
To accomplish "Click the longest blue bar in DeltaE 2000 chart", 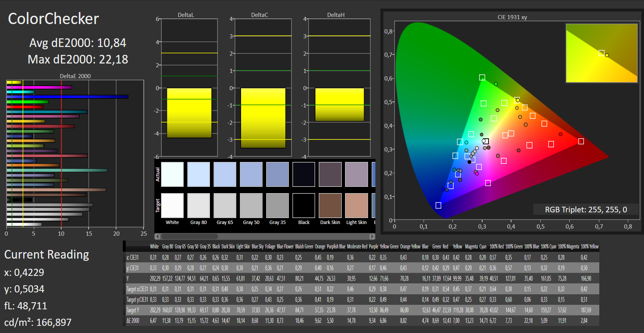I will point(68,97).
